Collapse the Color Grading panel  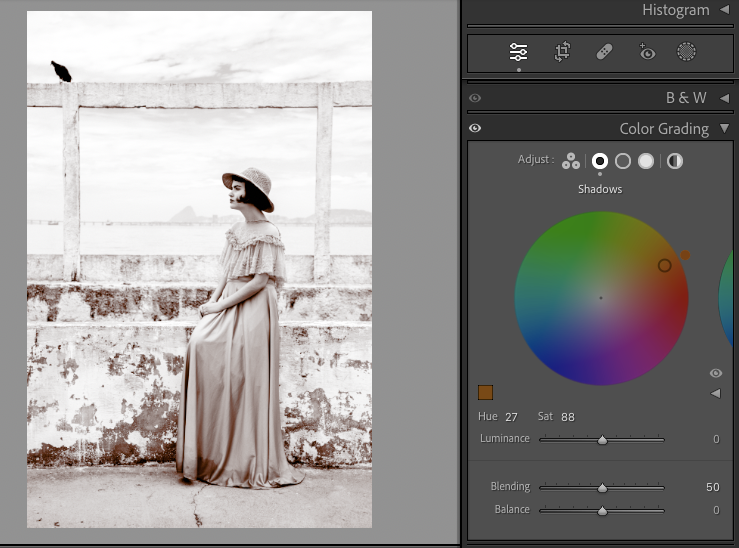click(x=724, y=128)
